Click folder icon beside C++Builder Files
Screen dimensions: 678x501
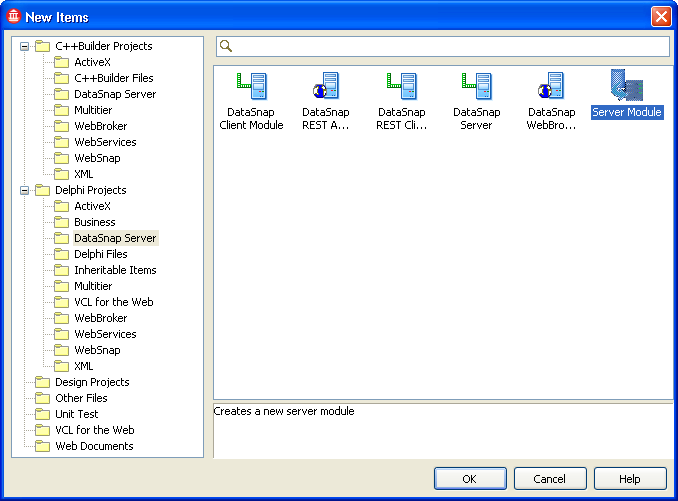61,78
